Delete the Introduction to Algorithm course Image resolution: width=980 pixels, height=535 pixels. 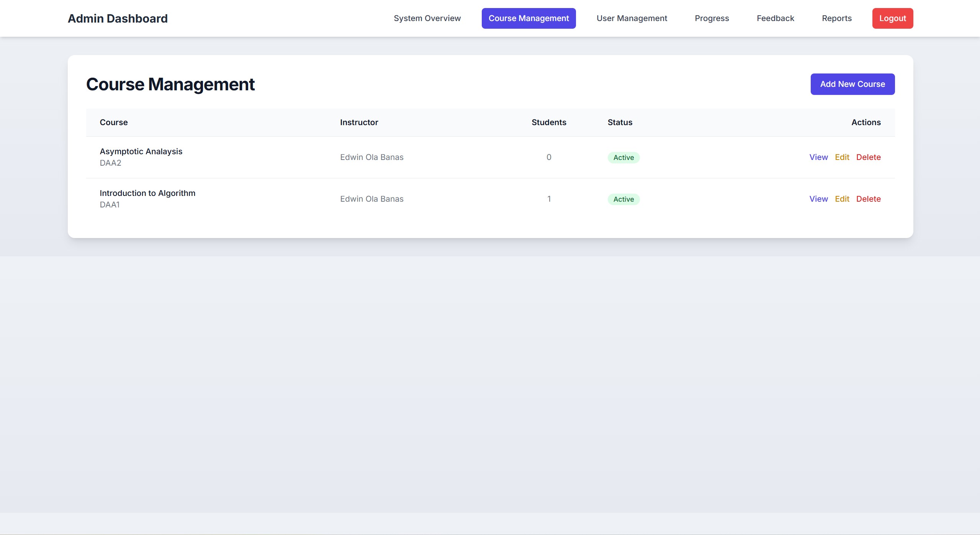point(868,199)
